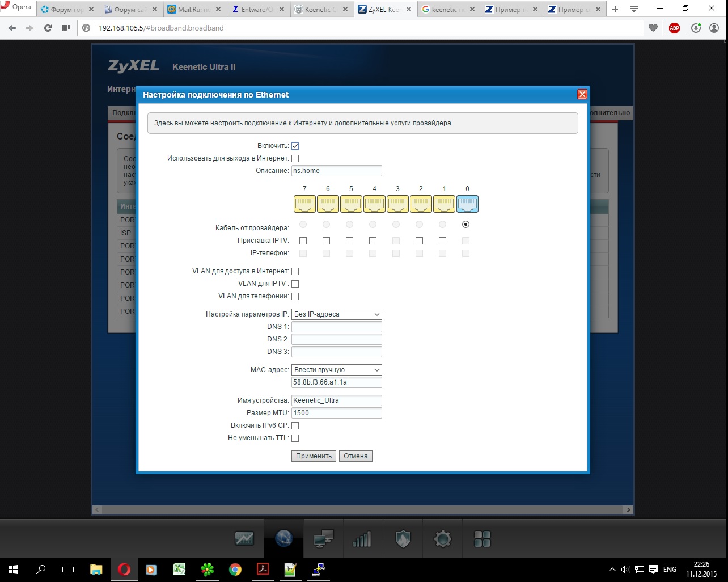Open Adobe Acrobat on the taskbar
Image resolution: width=728 pixels, height=582 pixels.
263,569
